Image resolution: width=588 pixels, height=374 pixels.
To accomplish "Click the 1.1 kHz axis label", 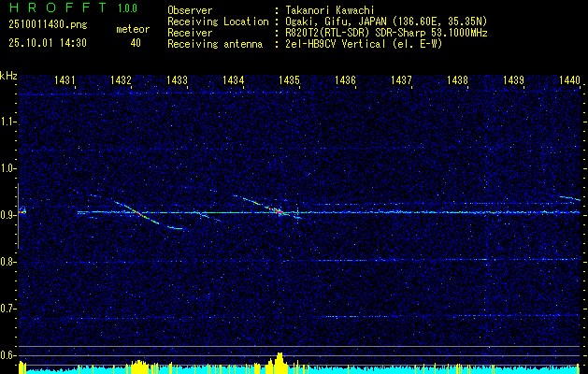I will click(x=7, y=122).
